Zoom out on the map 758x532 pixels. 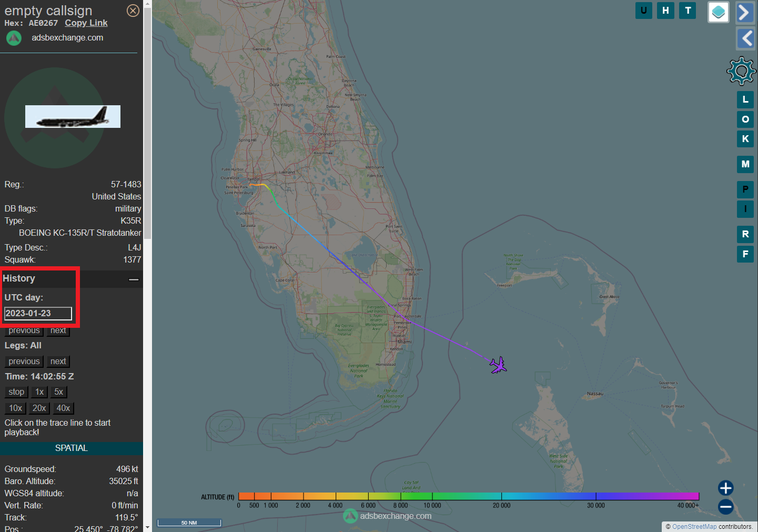click(x=726, y=507)
